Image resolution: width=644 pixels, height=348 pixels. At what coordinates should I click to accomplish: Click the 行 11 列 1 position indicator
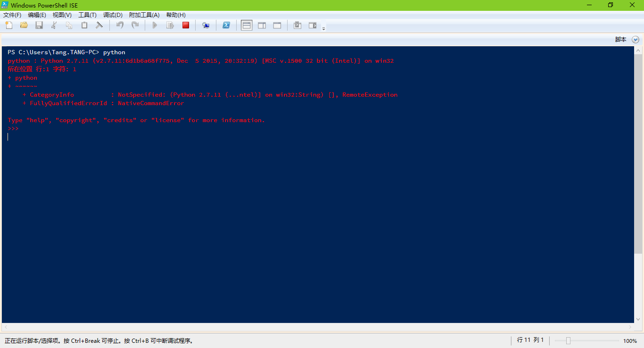[530, 340]
